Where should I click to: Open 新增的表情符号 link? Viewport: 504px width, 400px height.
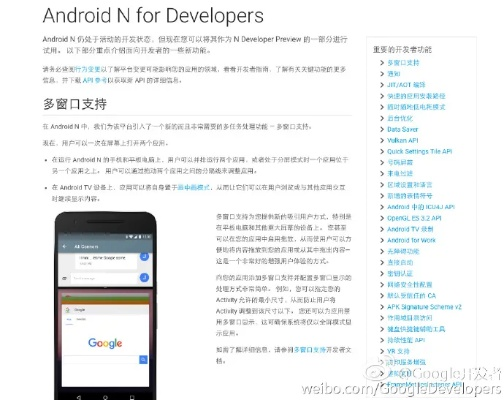coord(409,196)
